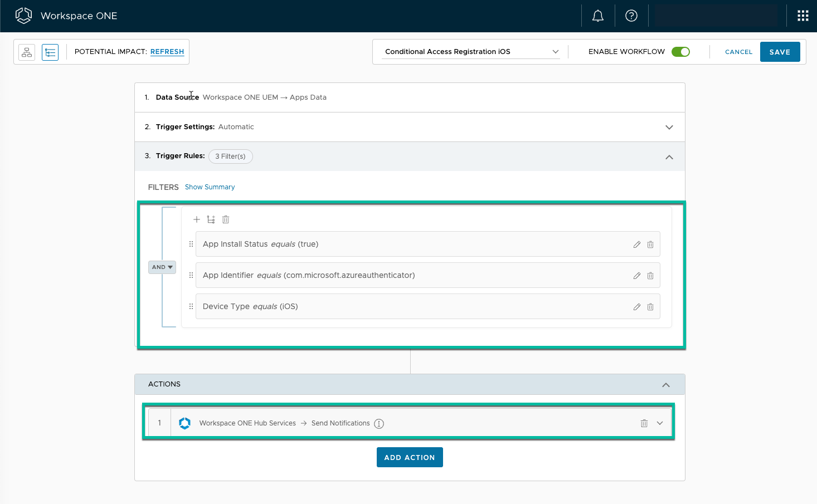Viewport: 817px width, 504px height.
Task: Toggle the Enable Workflow switch
Action: click(x=680, y=52)
